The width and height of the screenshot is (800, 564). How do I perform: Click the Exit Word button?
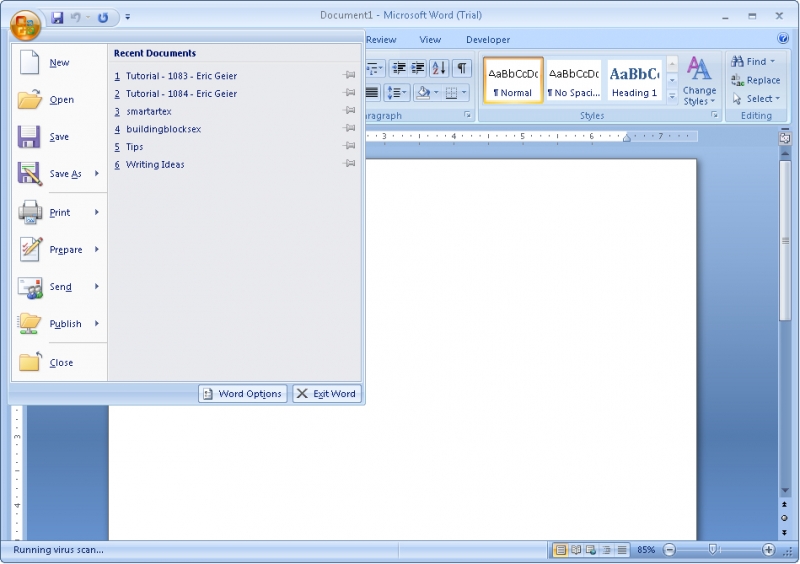(326, 394)
